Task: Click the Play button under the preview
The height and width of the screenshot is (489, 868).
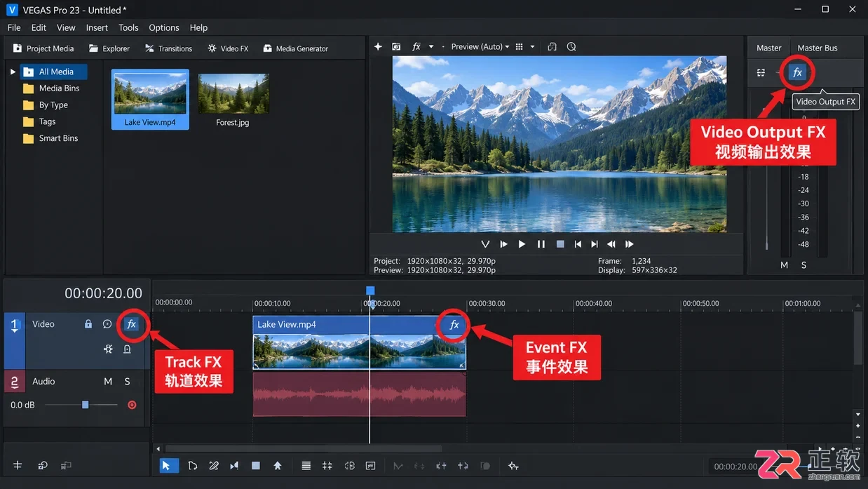Action: pos(522,244)
